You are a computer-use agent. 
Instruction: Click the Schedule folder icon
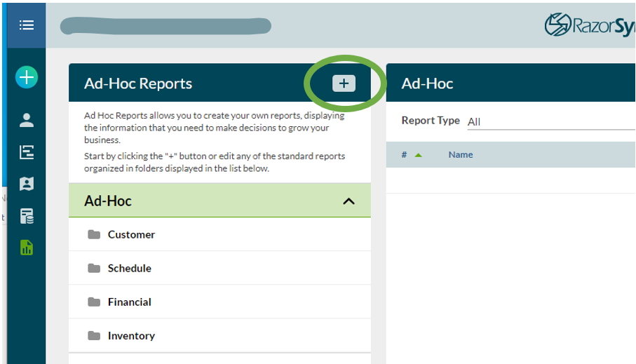coord(94,268)
